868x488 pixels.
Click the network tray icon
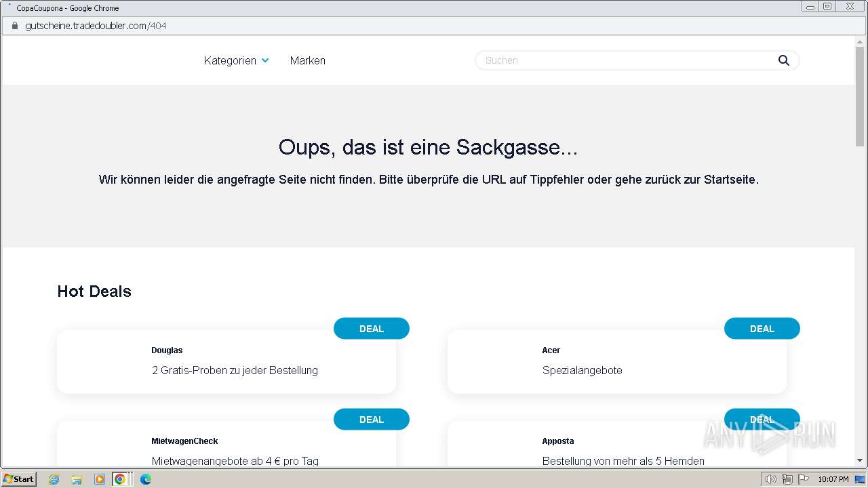tap(787, 479)
